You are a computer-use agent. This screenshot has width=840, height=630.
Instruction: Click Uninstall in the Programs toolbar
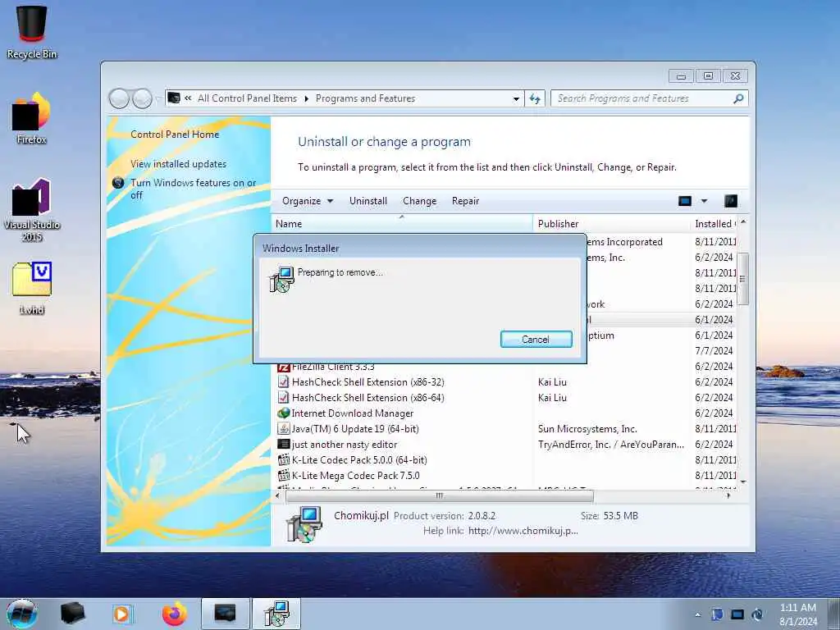368,201
